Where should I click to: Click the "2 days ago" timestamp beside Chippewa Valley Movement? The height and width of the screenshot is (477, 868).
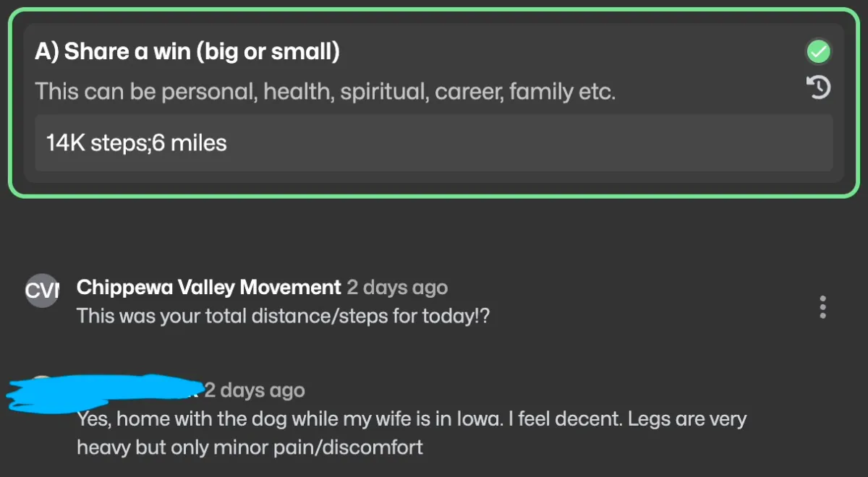(397, 288)
